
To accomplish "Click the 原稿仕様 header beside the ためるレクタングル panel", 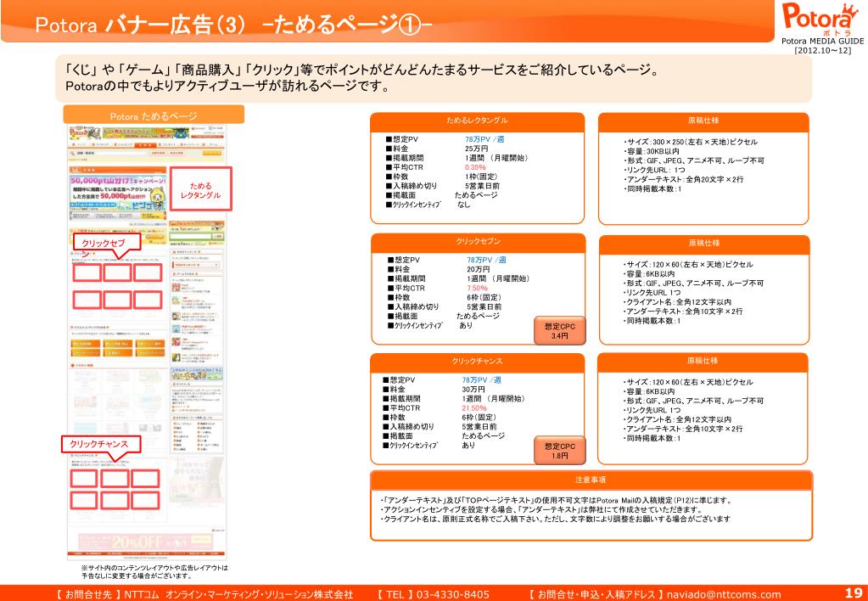I will tap(703, 121).
